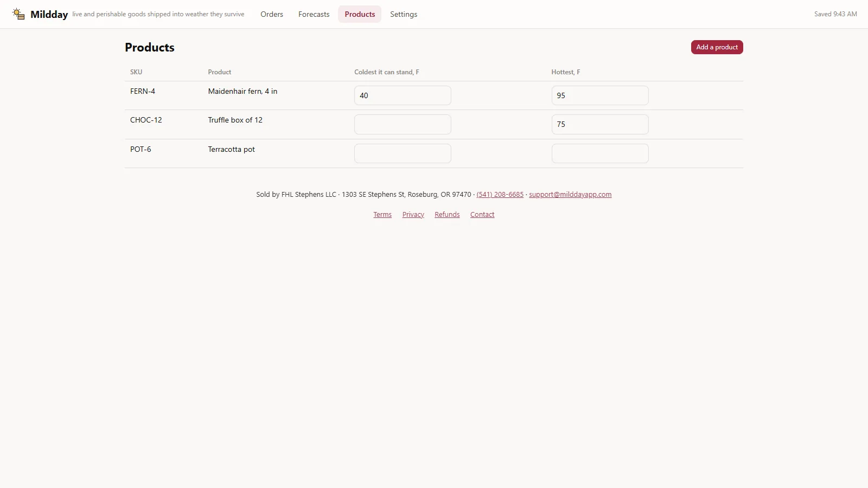Go to the Settings tab
This screenshot has width=868, height=488.
point(404,14)
